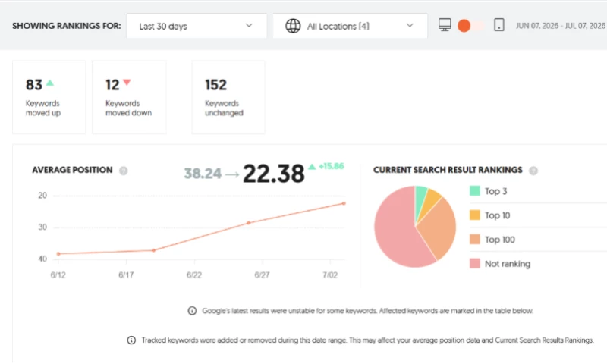607x364 pixels.
Task: Click the mobile device icon
Action: click(499, 25)
